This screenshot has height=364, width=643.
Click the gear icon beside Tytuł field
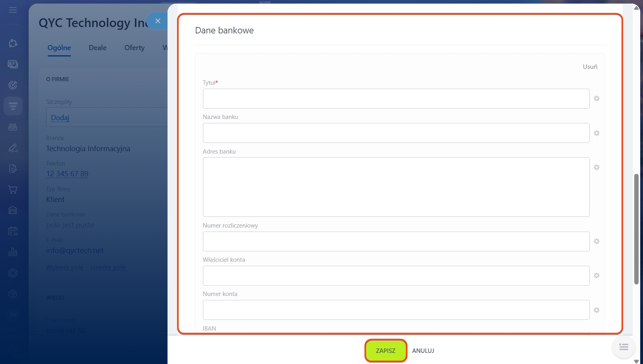[x=596, y=99]
